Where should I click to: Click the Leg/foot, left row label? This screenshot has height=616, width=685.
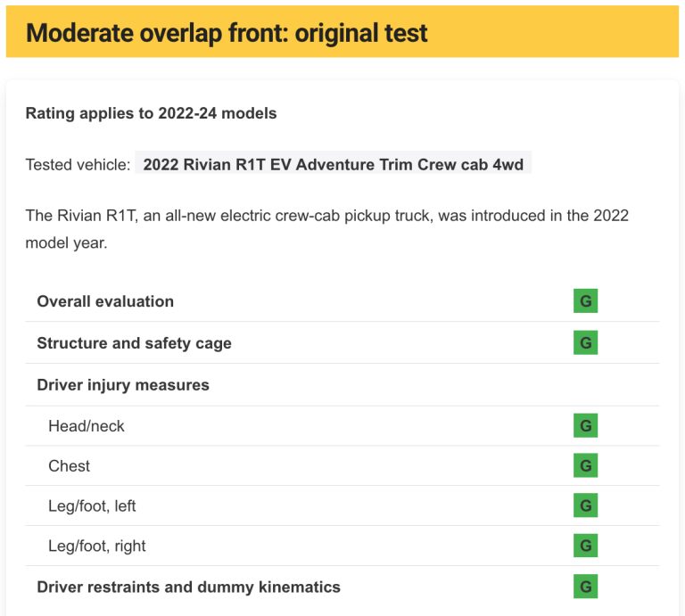(92, 506)
